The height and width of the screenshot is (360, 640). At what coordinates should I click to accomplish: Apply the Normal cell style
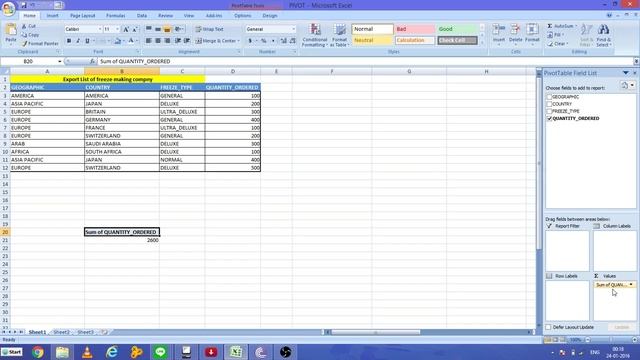pos(372,29)
